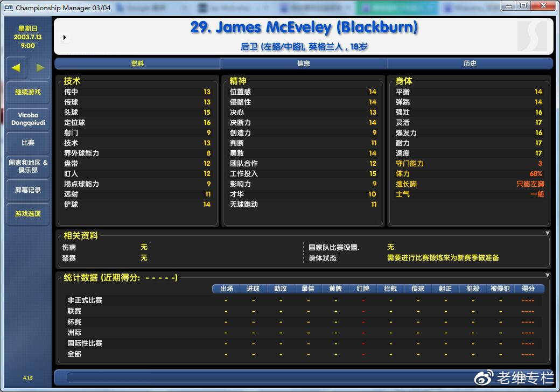This screenshot has height=392, width=560.
Task: Click the 创造力 attribute row
Action: click(303, 133)
